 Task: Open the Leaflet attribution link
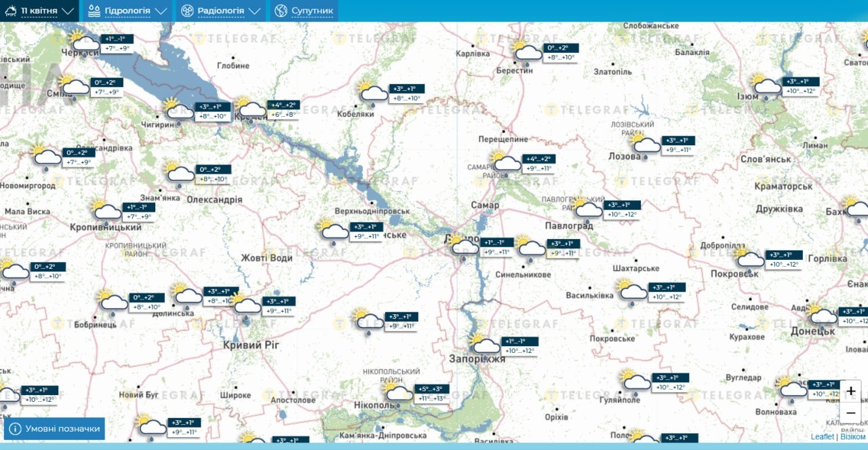(x=822, y=436)
